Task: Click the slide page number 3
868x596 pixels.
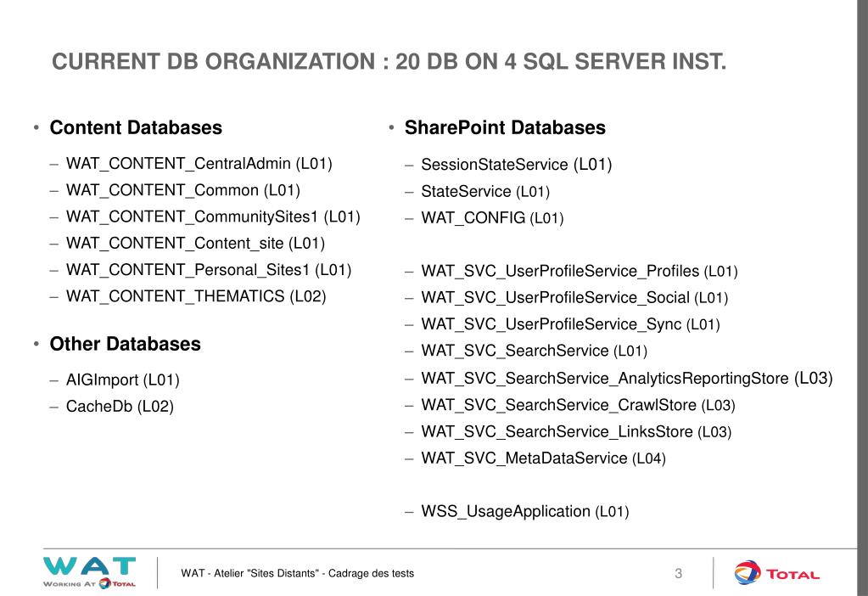Action: [x=678, y=573]
